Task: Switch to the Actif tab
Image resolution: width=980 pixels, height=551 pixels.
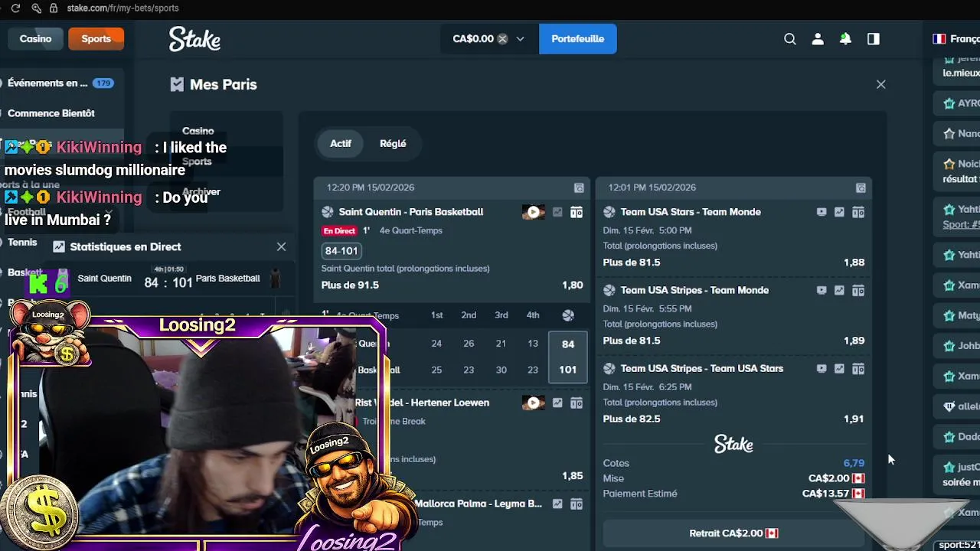Action: tap(341, 143)
